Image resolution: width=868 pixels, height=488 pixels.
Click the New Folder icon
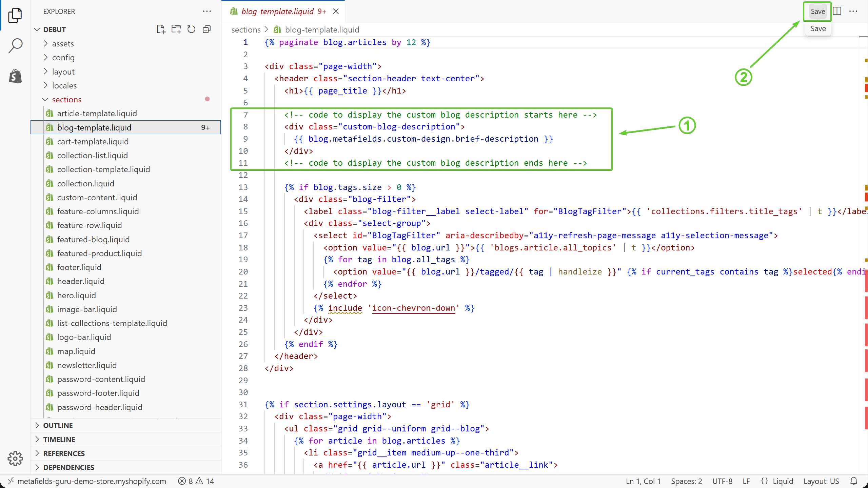176,29
